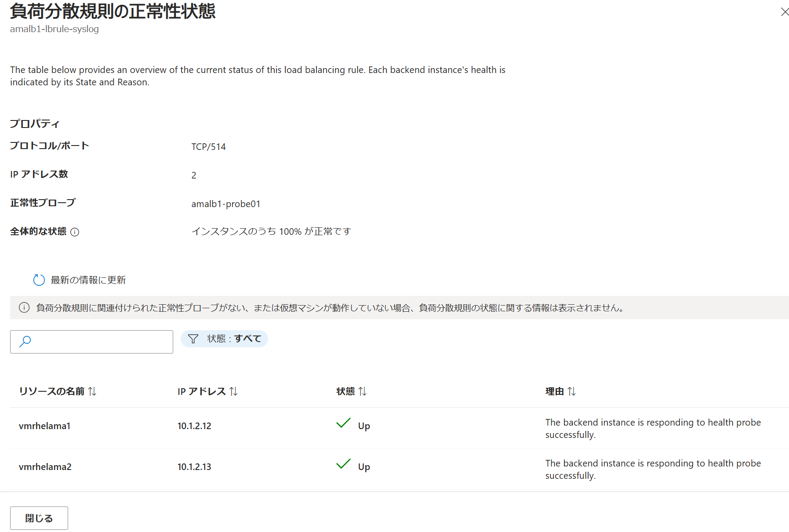
Task: Click the 理由 column header text
Action: coord(555,391)
